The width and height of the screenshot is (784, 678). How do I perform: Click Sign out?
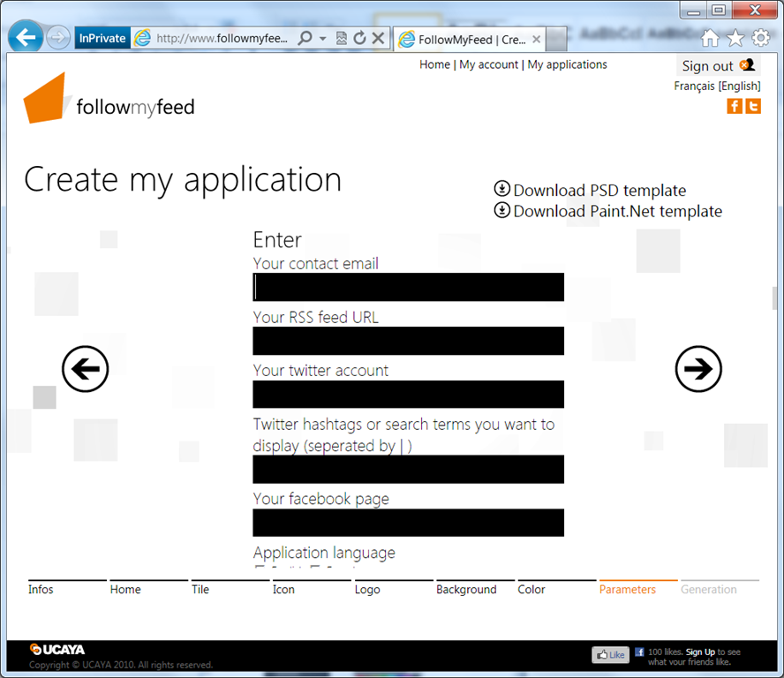(707, 66)
